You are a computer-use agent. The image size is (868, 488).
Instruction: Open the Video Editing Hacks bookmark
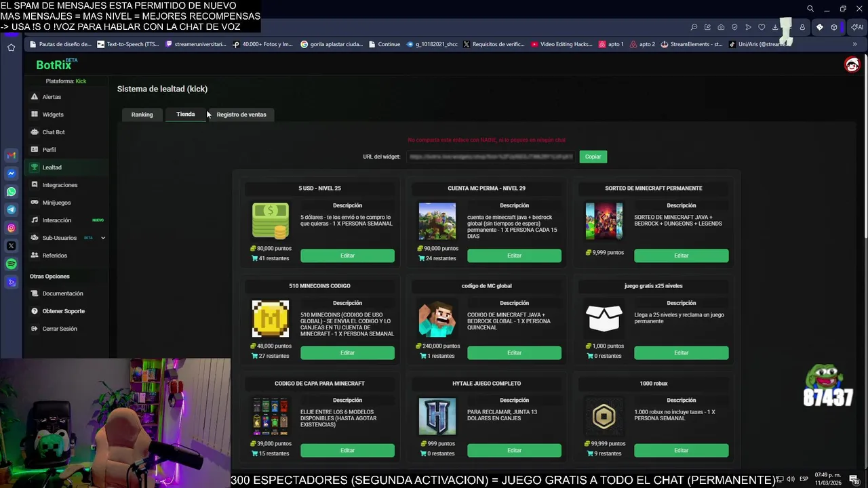(561, 44)
